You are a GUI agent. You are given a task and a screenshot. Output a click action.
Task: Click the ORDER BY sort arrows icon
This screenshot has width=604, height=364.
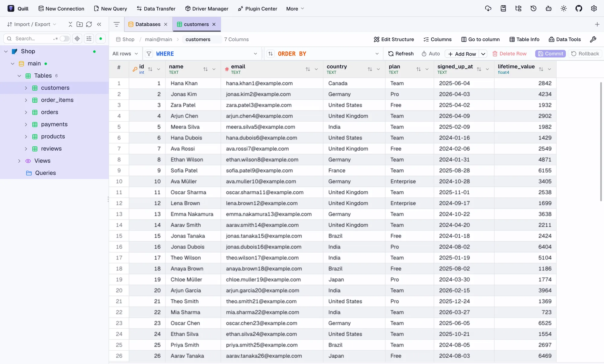[x=271, y=54]
